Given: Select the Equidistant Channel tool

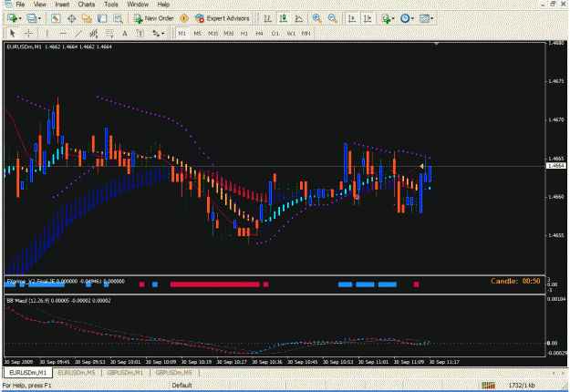Looking at the screenshot, I should pos(94,34).
